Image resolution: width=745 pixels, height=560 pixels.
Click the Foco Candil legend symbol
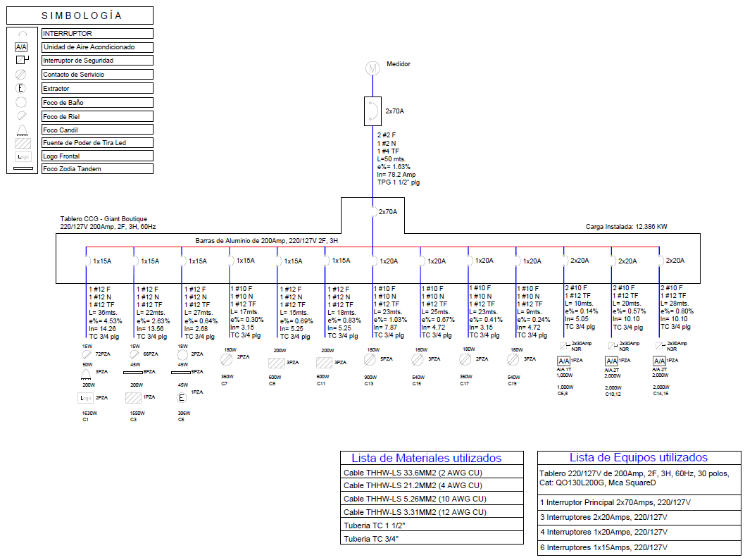22,130
